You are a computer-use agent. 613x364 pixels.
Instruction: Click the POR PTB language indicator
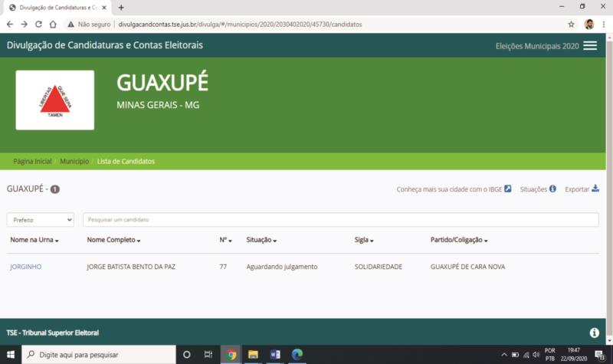coord(550,355)
